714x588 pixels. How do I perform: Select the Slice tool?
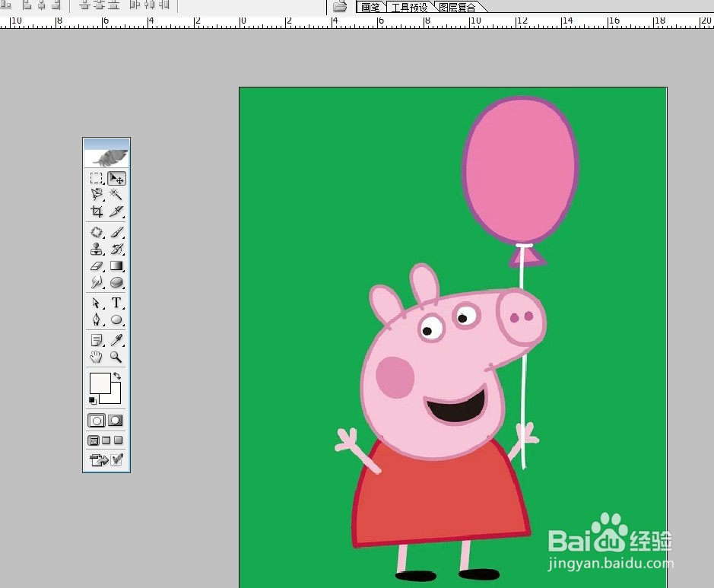(x=116, y=211)
